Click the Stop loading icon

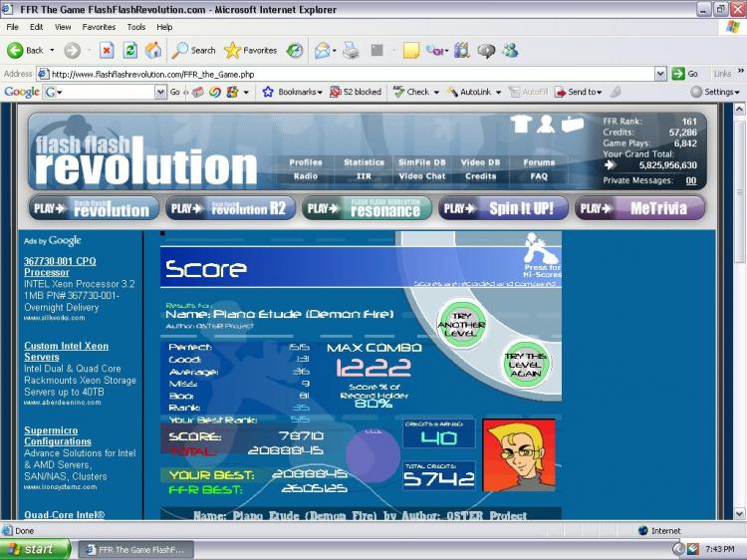107,50
